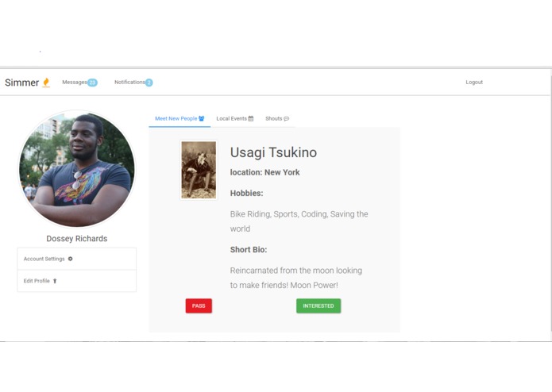Switch to the Meet New People tab
The height and width of the screenshot is (392, 552).
[179, 119]
